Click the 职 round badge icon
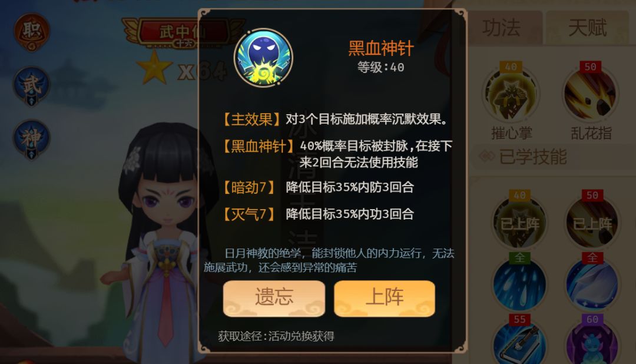 pyautogui.click(x=32, y=32)
